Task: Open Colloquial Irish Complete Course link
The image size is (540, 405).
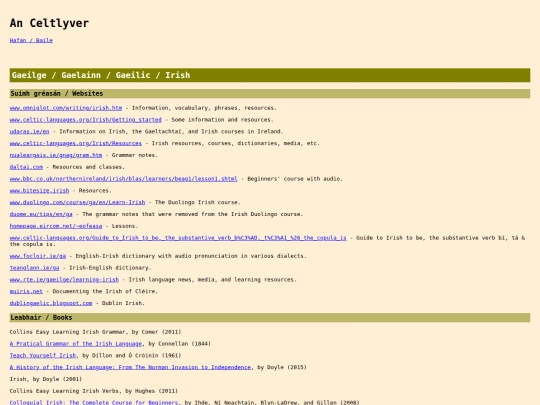Action: (94, 402)
